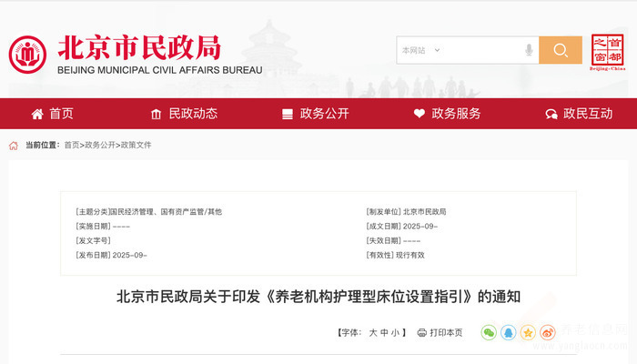This screenshot has width=637, height=364.
Task: Click the home icon in breadcrumb bar
Action: 14,145
